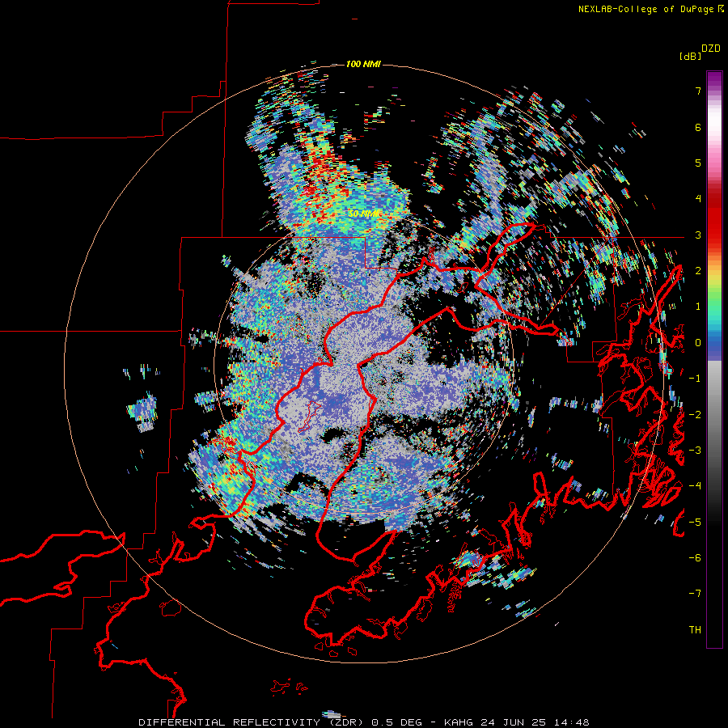Click the 6 value on color scale
This screenshot has height=728, width=728.
[x=698, y=127]
